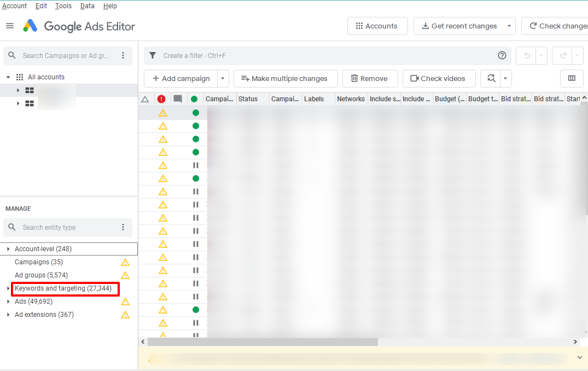Click the warning icon next to Campaigns (35)
Image resolution: width=588 pixels, height=371 pixels.
pos(125,262)
